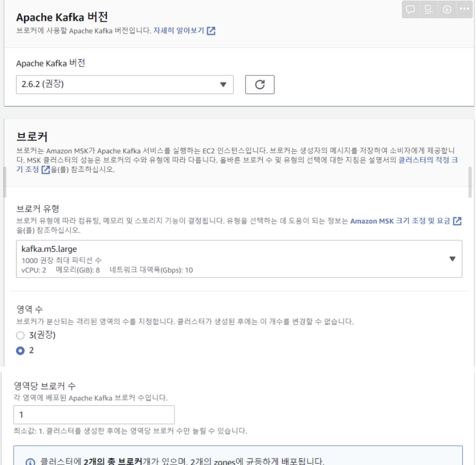Expand the kafka.m5.large broker type dropdown
Screen dimensions: 476x465
tap(239, 259)
